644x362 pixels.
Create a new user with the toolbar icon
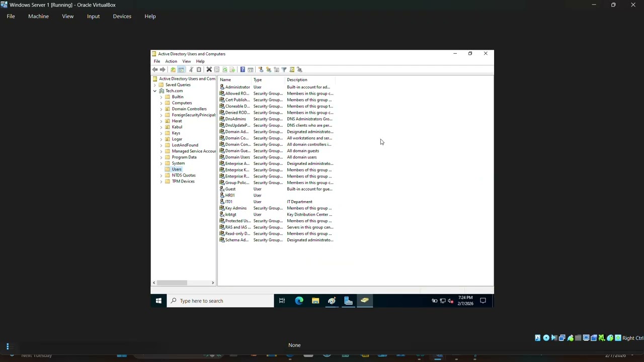point(261,69)
